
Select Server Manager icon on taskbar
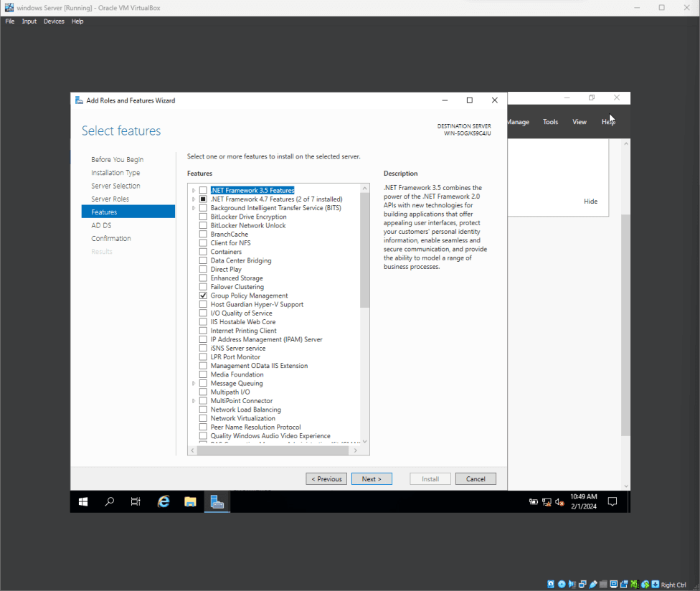[217, 502]
